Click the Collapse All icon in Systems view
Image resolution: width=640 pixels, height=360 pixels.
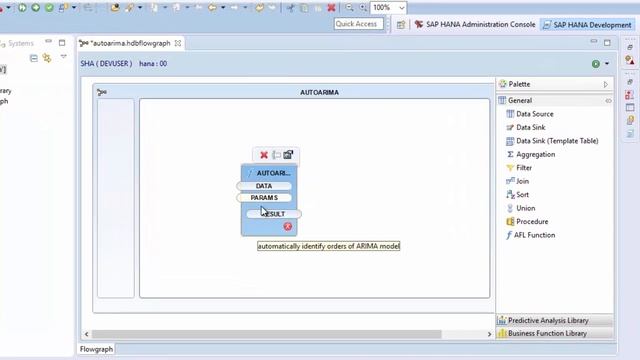34,58
